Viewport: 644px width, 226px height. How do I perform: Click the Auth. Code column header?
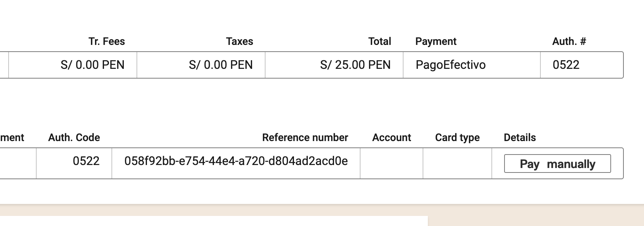coord(74,137)
